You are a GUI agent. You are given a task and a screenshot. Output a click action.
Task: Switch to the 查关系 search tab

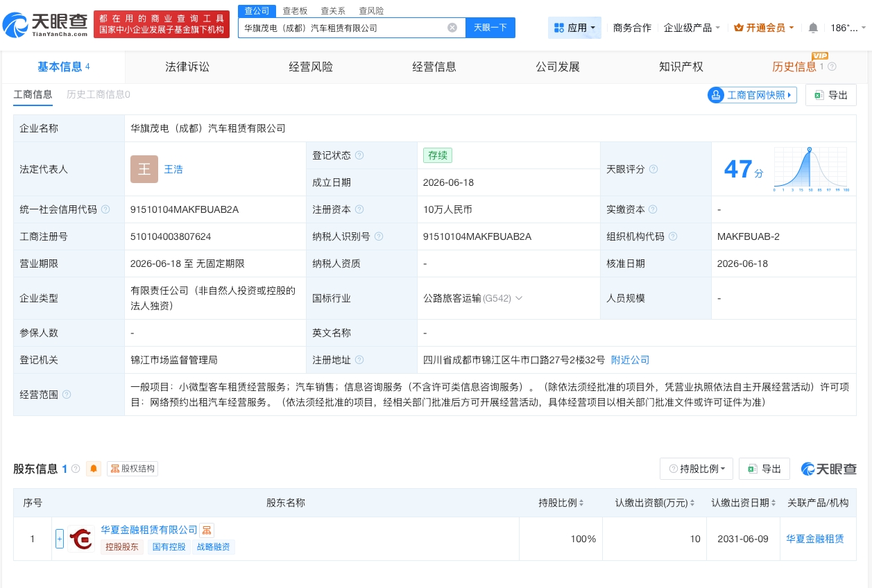point(333,11)
